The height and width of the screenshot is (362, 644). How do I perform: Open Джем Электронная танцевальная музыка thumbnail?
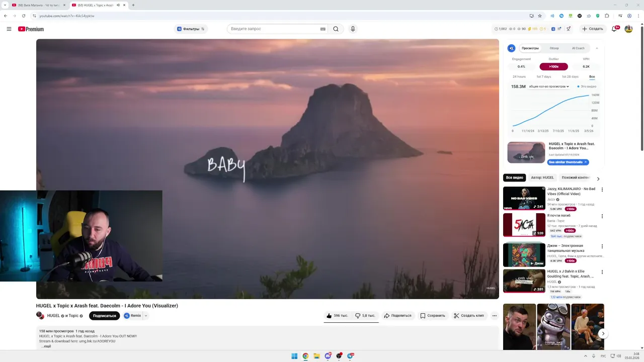[524, 255]
